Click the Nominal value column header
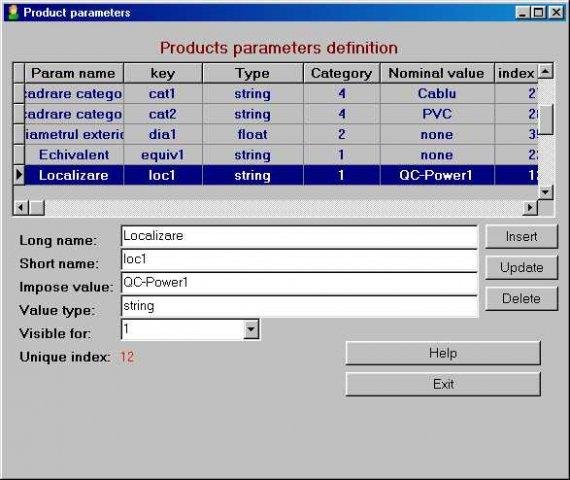Image resolution: width=570 pixels, height=480 pixels. tap(437, 73)
